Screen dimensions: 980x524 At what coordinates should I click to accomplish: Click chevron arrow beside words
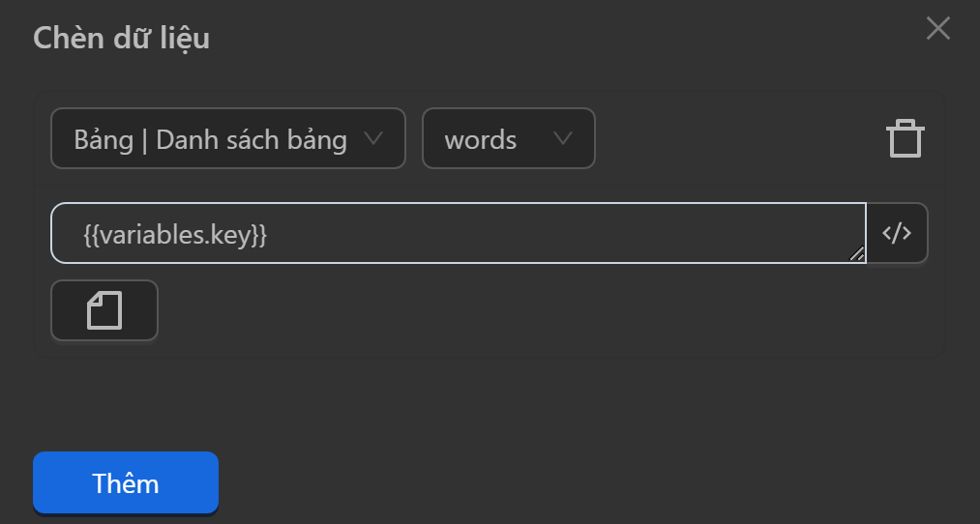pos(563,139)
